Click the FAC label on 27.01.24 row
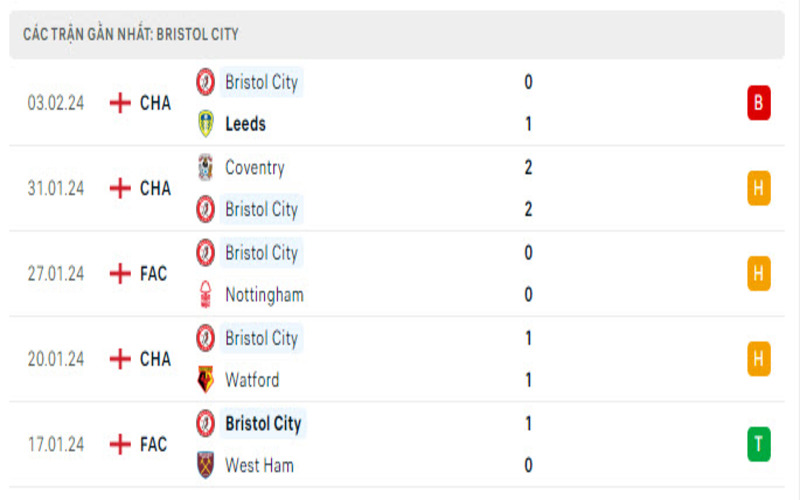Screen dimensions: 800x500 tap(153, 273)
